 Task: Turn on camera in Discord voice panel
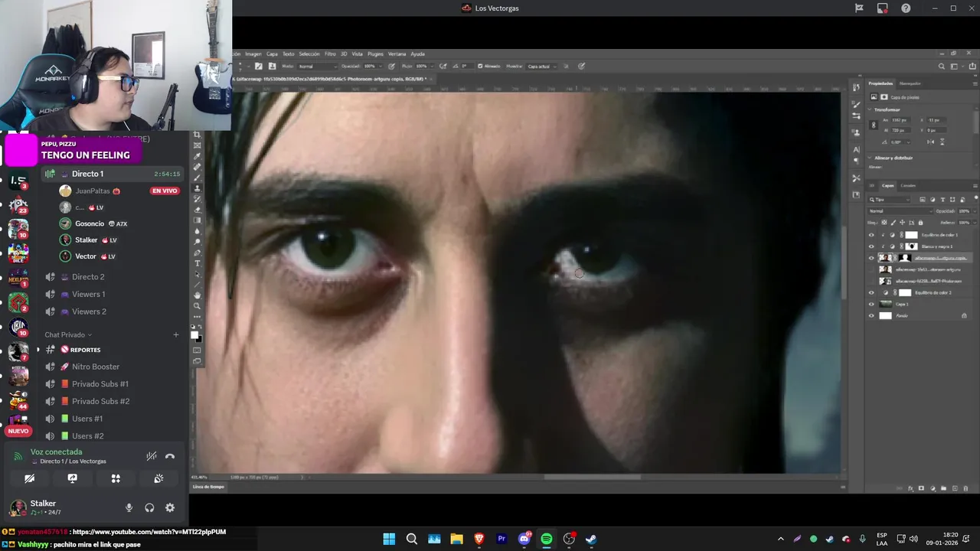[x=29, y=478]
